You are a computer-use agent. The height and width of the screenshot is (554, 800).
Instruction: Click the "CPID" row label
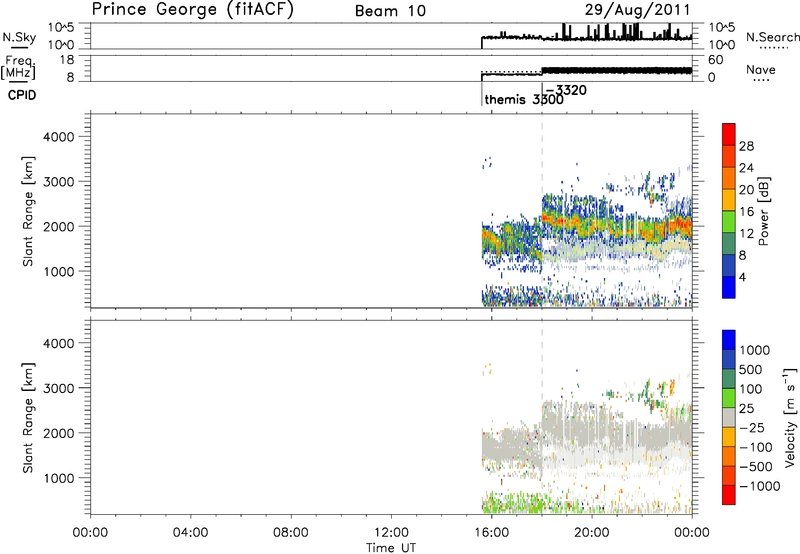click(x=22, y=95)
